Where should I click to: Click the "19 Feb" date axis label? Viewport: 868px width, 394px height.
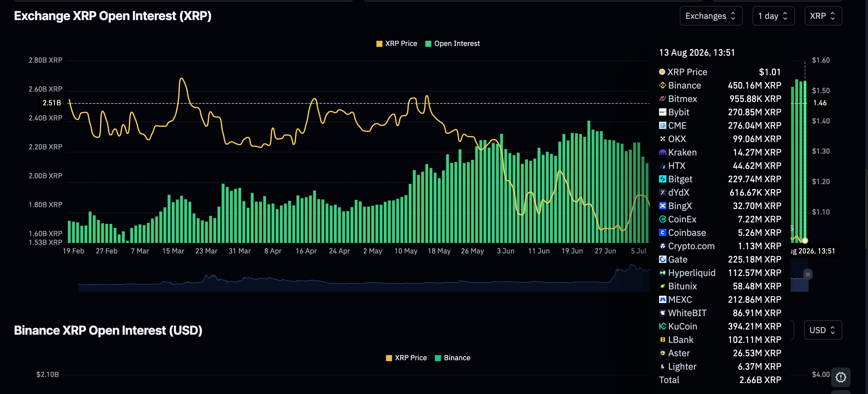[73, 251]
